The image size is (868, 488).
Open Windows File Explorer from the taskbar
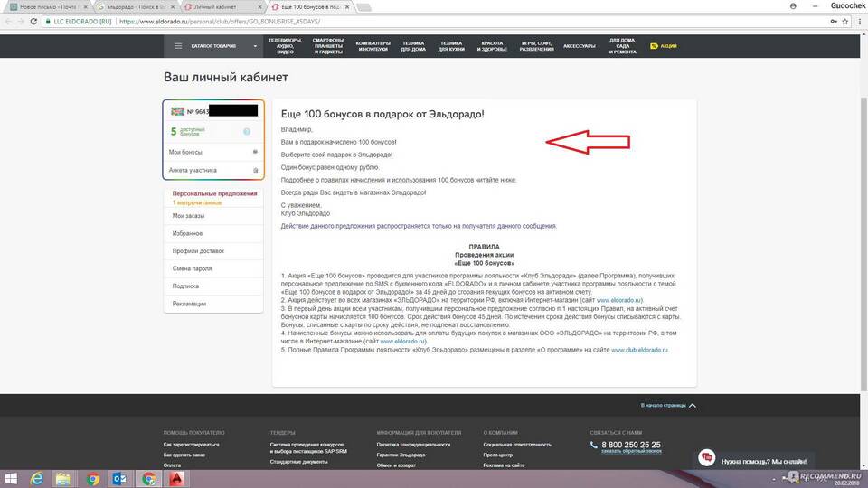point(64,478)
